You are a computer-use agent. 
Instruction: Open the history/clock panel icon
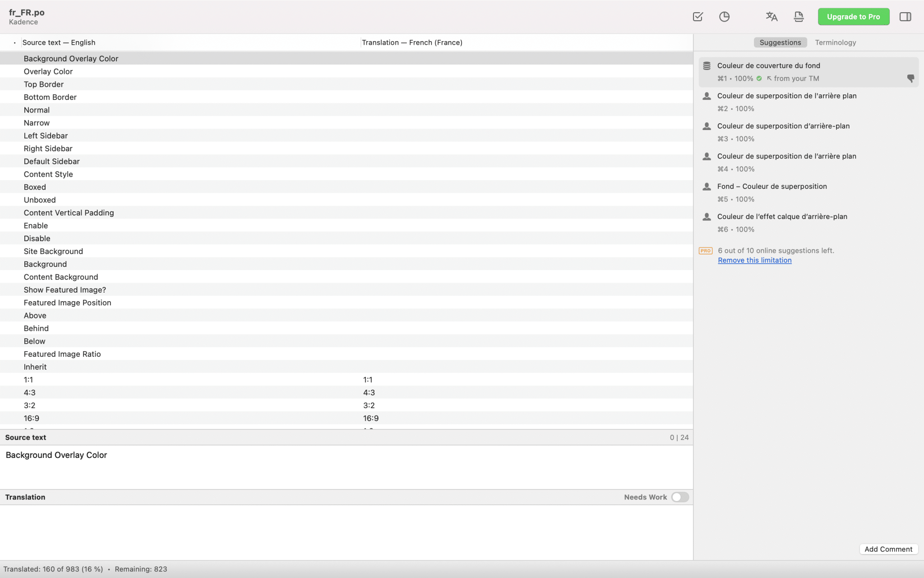tap(724, 17)
